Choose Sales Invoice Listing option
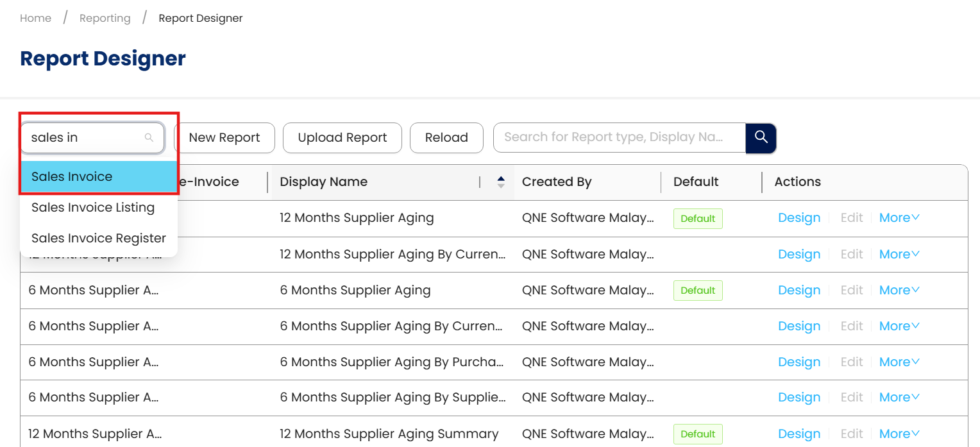This screenshot has width=980, height=447. tap(93, 208)
